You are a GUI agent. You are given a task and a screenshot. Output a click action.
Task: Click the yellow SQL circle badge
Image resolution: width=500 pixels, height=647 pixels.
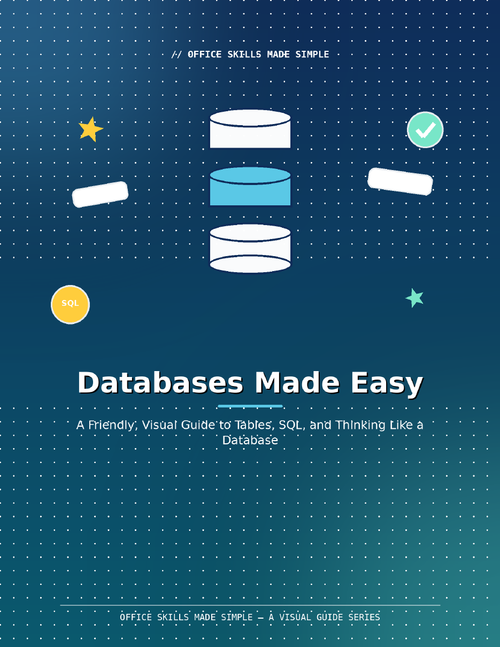70,305
